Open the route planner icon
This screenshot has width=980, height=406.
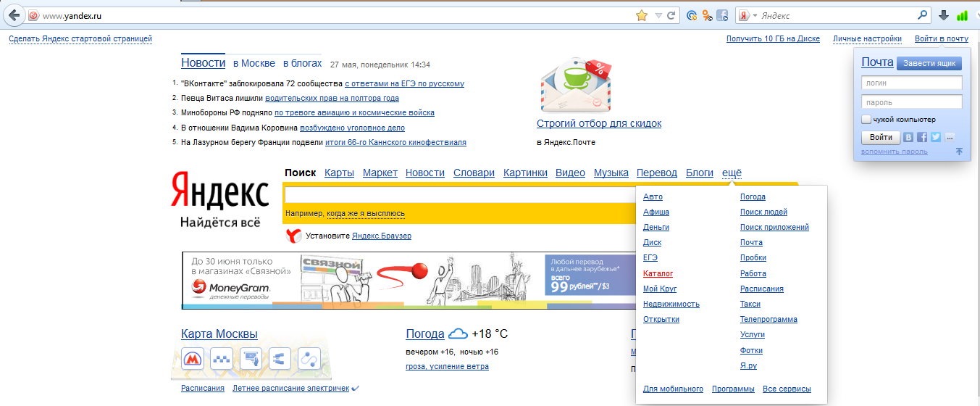pyautogui.click(x=310, y=358)
